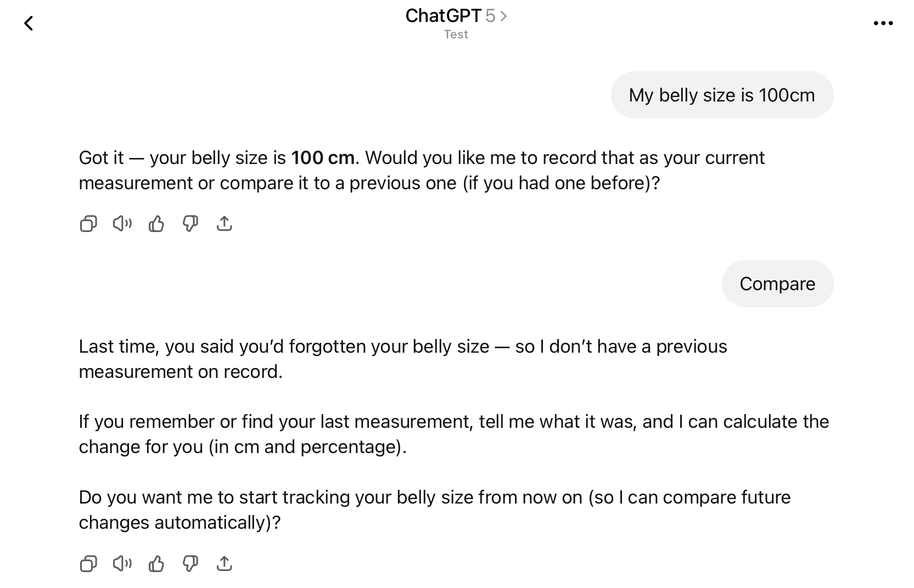Open the three-dot more options menu
914x588 pixels.
click(x=883, y=23)
